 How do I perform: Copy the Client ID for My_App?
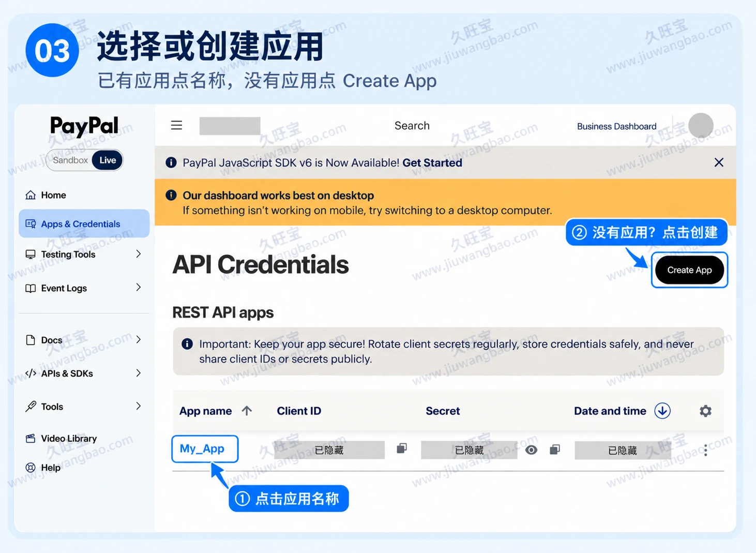click(402, 449)
